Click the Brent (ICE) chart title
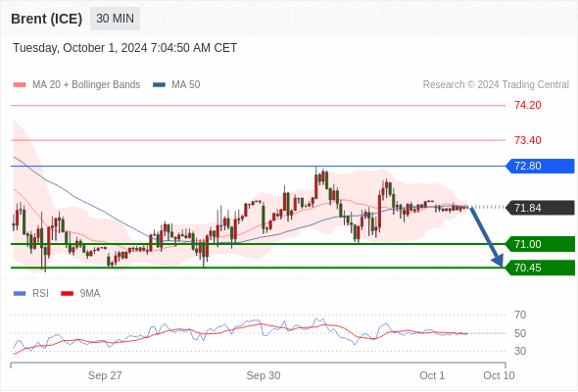This screenshot has height=392, width=578. (x=46, y=19)
